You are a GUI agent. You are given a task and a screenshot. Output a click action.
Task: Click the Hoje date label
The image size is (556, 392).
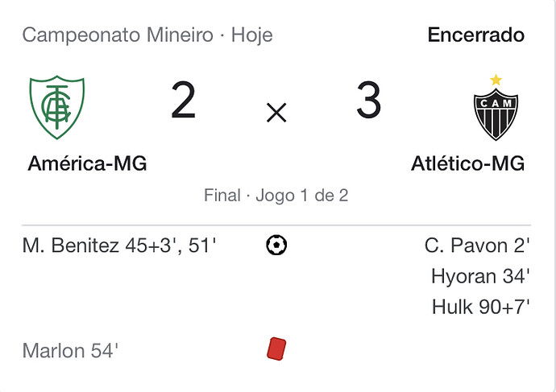tap(252, 35)
